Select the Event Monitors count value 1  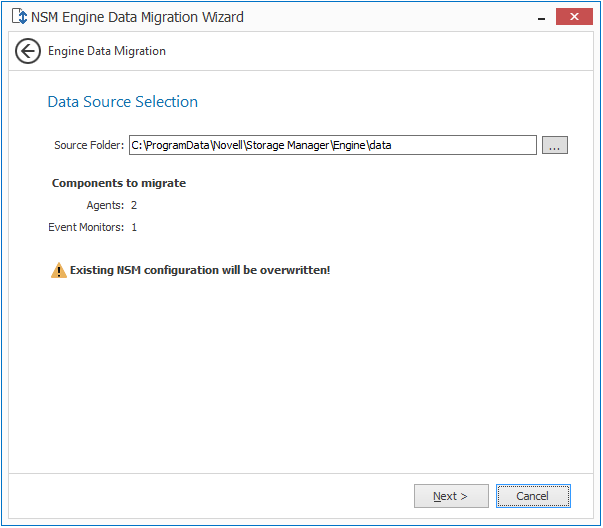134,227
